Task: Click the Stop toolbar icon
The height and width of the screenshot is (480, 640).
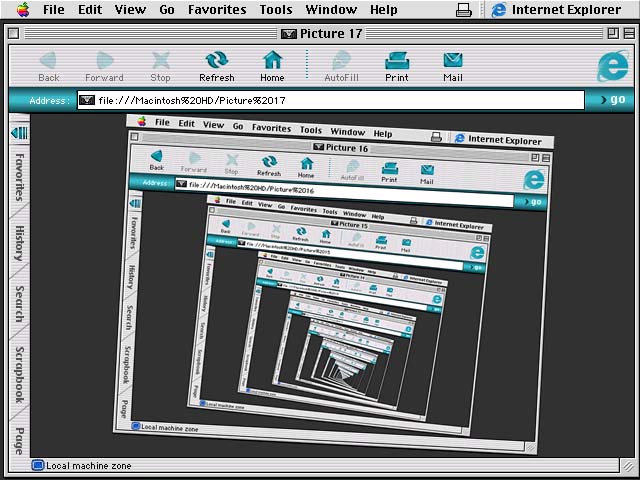Action: tap(160, 61)
